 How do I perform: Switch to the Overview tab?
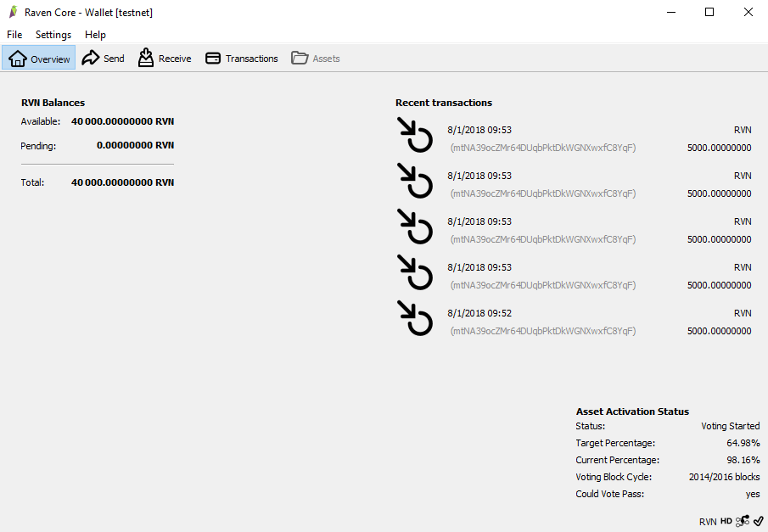[x=38, y=58]
